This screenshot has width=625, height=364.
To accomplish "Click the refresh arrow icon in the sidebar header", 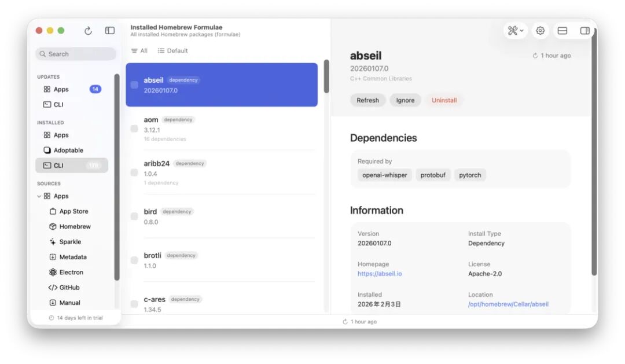I will [88, 31].
